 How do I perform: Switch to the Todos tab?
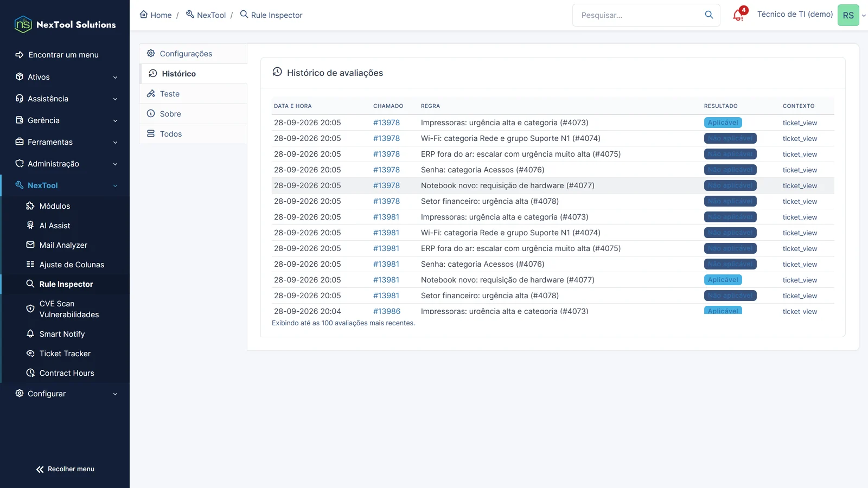193,134
